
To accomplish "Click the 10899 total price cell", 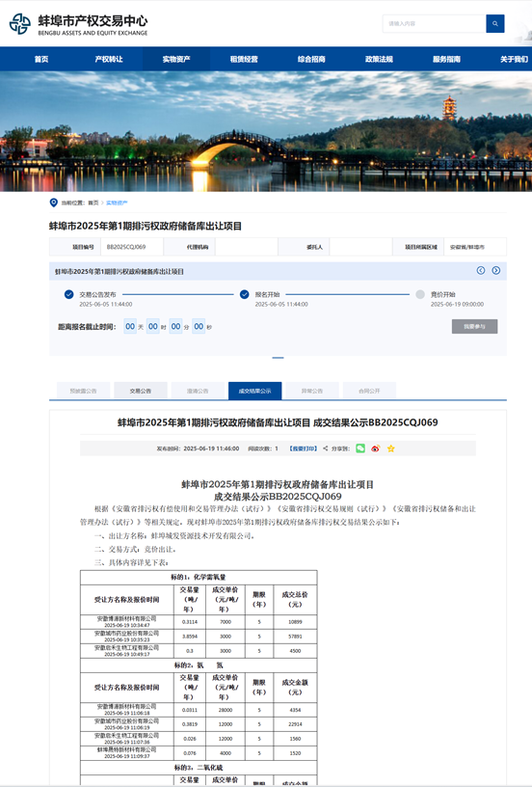I will pyautogui.click(x=295, y=622).
